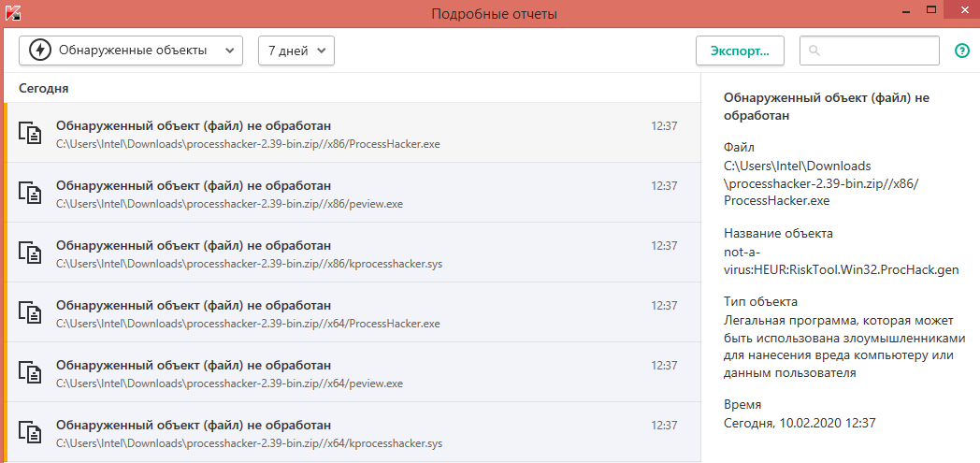Click the magnifier icon in search field

[x=814, y=51]
